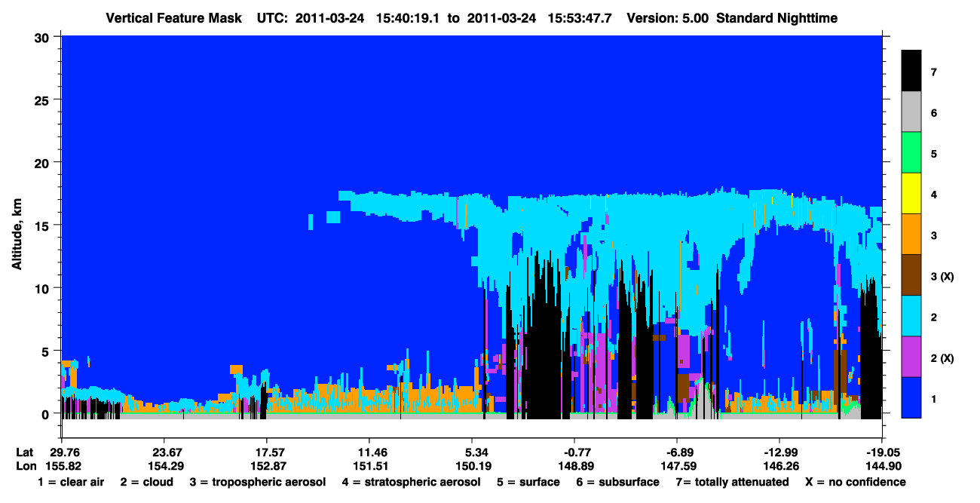Image resolution: width=980 pixels, height=503 pixels.
Task: Click the 'Lon' row label
Action: [25, 466]
